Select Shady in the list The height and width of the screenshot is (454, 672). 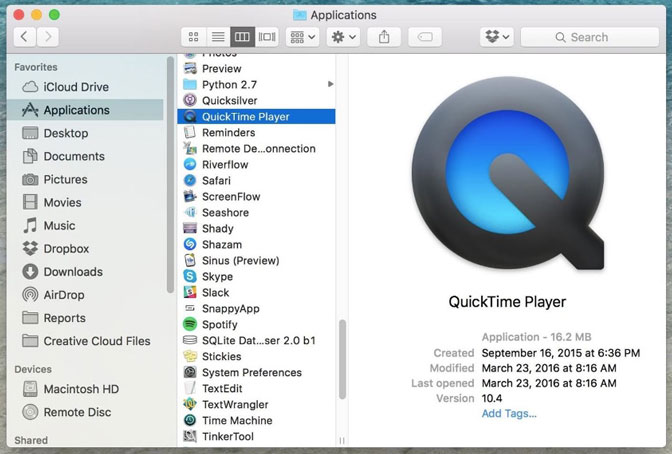[256, 229]
